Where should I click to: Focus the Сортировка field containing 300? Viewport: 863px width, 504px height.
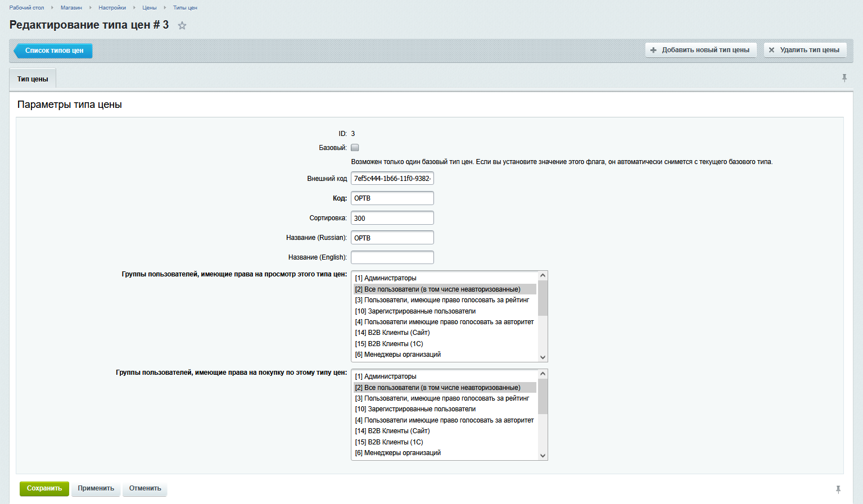pos(392,218)
